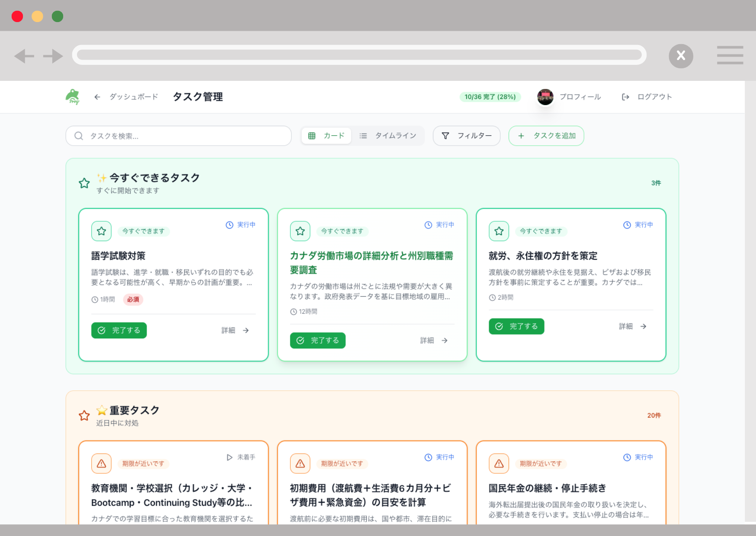756x536 pixels.
Task: Open 教育機関・学校選択 task title
Action: (x=172, y=495)
